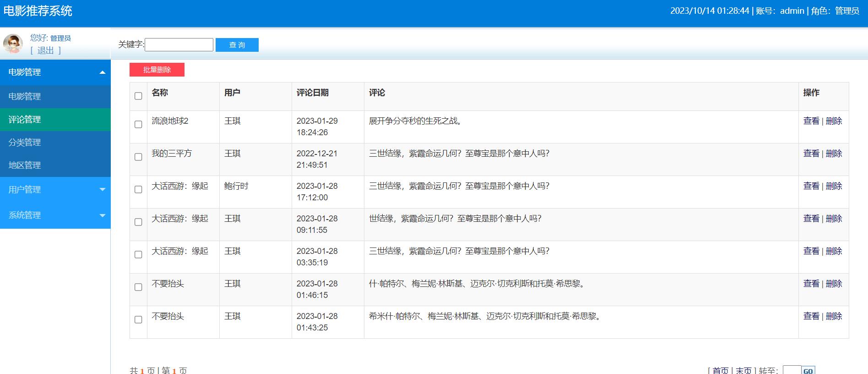This screenshot has height=374, width=868.
Task: Click the date 2023-01-29 18:24:26
Action: [317, 126]
